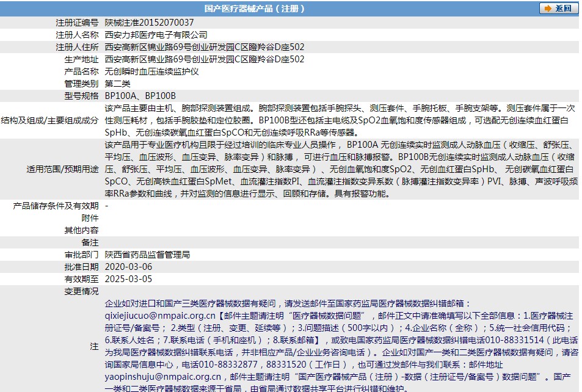The width and height of the screenshot is (582, 392).
Task: Select registration number 陕械注准20152070037
Action: [x=149, y=23]
